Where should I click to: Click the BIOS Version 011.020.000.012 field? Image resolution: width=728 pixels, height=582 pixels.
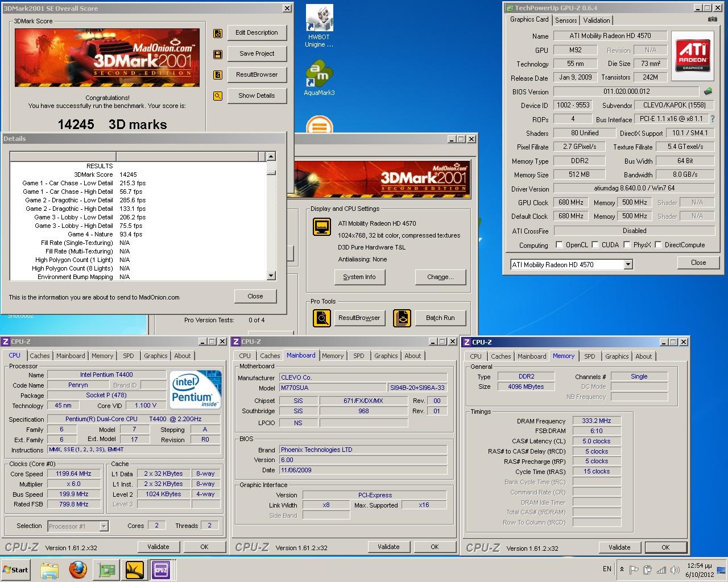point(626,92)
